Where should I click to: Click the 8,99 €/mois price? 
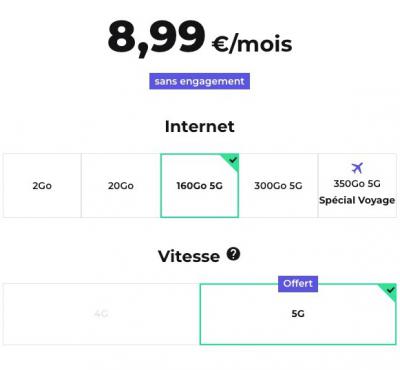click(x=200, y=37)
